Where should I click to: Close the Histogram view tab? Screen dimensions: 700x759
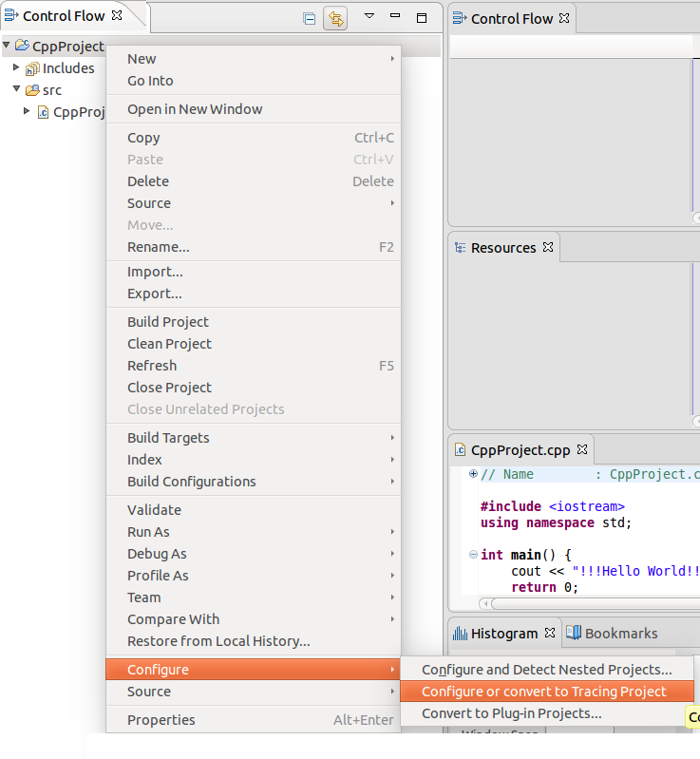(549, 634)
